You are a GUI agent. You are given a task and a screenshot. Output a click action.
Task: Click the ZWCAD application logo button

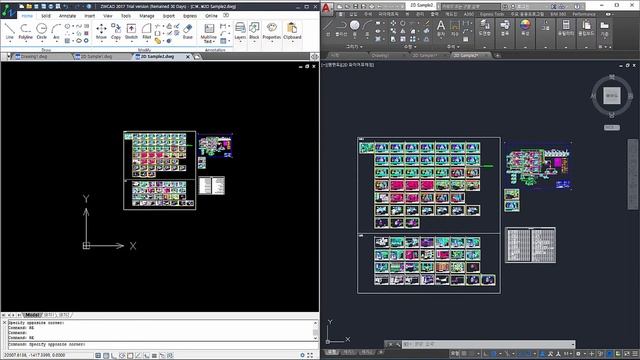point(8,11)
